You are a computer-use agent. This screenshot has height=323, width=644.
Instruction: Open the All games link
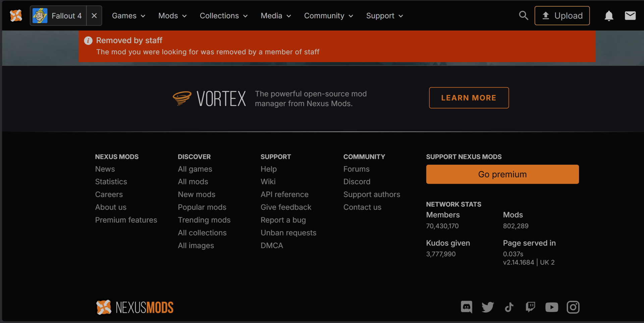(195, 169)
